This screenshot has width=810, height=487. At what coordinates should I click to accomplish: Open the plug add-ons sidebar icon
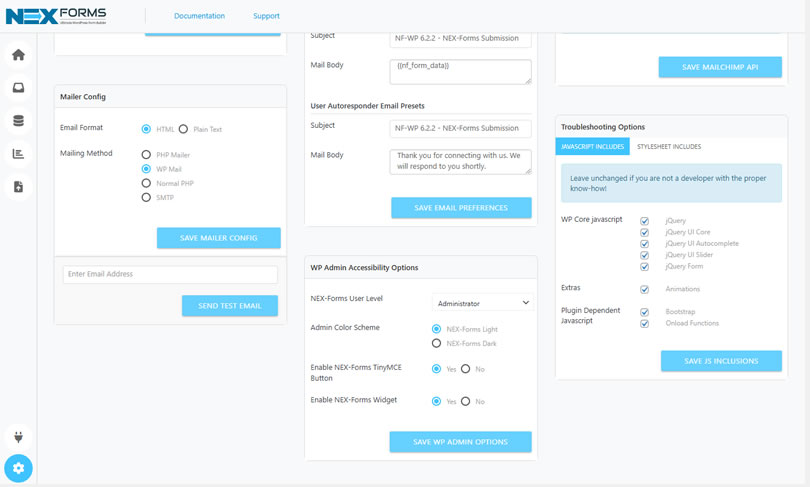[x=19, y=437]
